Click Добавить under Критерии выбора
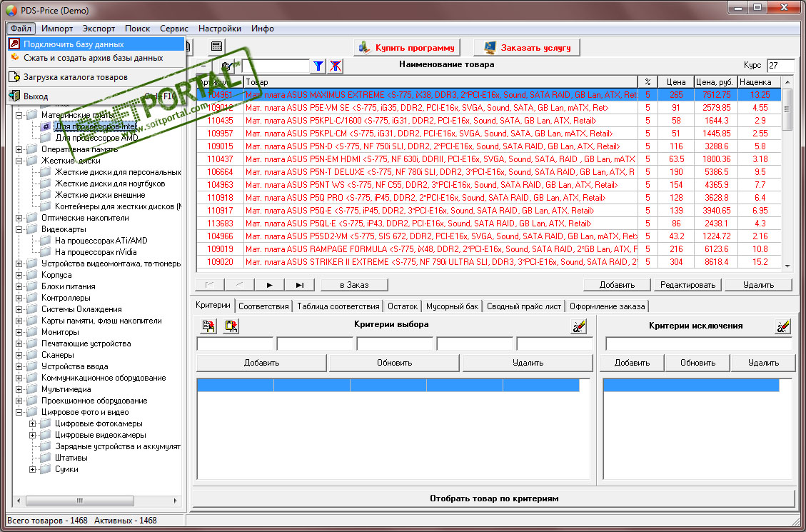Screen dimensions: 806x532 click(261, 363)
